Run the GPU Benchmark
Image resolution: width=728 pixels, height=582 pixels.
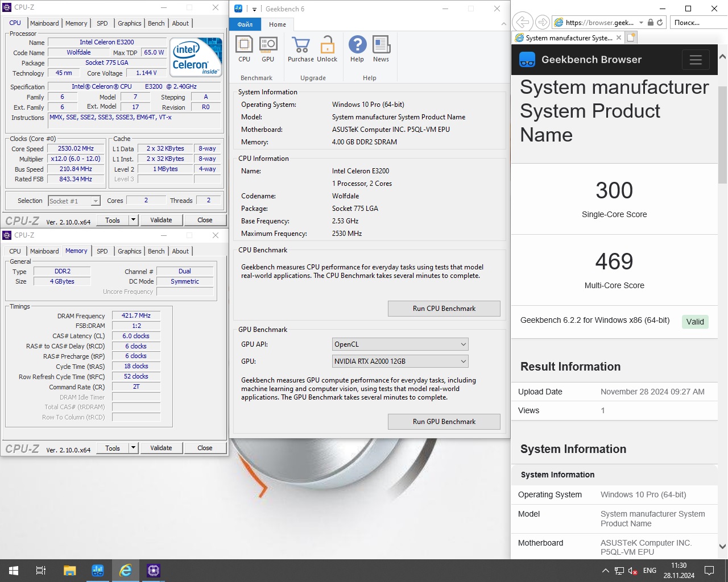(444, 422)
